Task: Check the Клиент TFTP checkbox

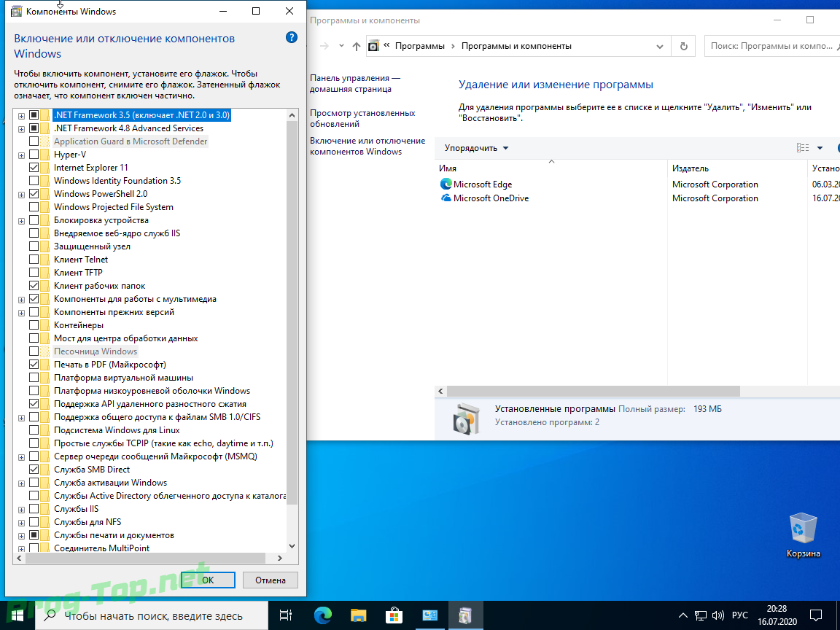Action: tap(34, 273)
